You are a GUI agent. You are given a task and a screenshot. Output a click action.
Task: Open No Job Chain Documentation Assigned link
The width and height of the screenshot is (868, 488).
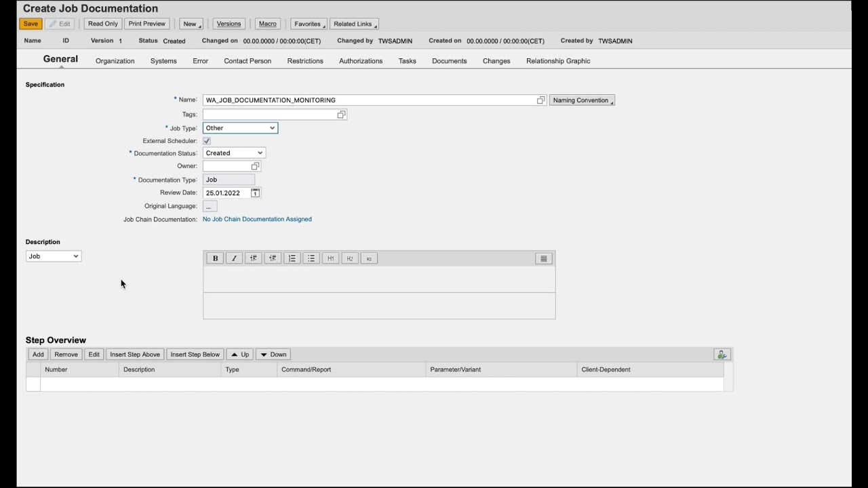click(257, 220)
